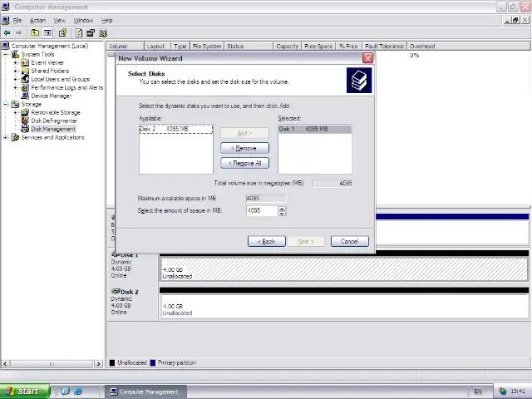Screen dimensions: 532x399
Task: Click the Help toolbar icon
Action: (63, 33)
